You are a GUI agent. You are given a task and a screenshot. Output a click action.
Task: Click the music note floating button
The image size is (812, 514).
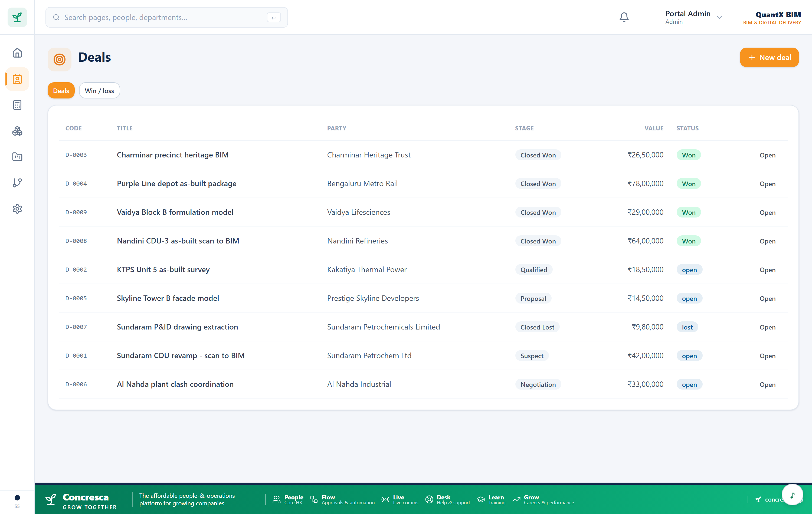(793, 495)
